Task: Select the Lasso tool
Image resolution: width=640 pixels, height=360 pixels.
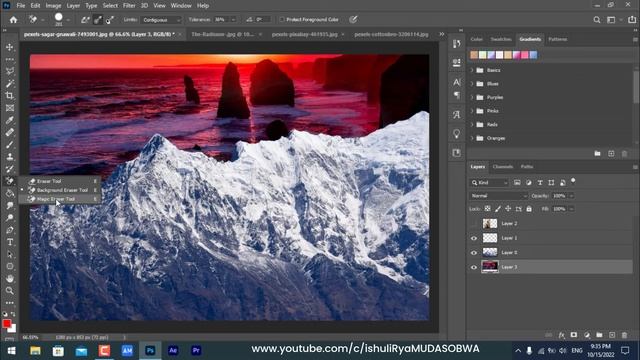Action: coord(9,71)
